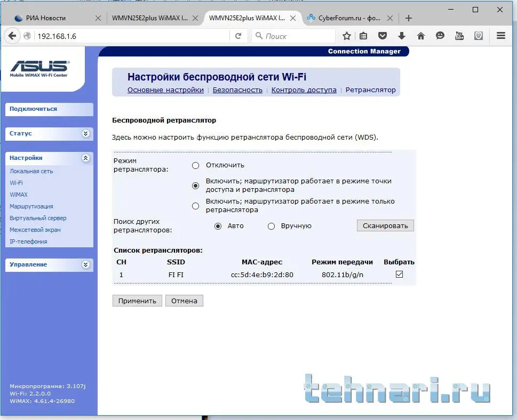Open Контроль доступа page
Screen dimensions: 517x420
click(x=304, y=90)
